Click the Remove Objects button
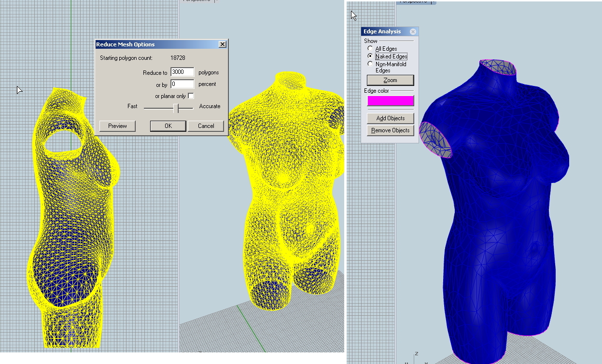 point(390,130)
